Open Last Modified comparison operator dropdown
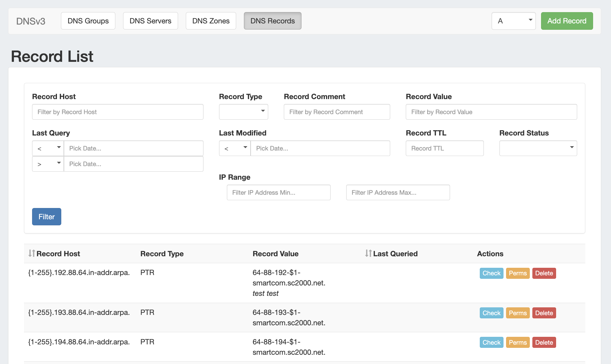 point(235,148)
